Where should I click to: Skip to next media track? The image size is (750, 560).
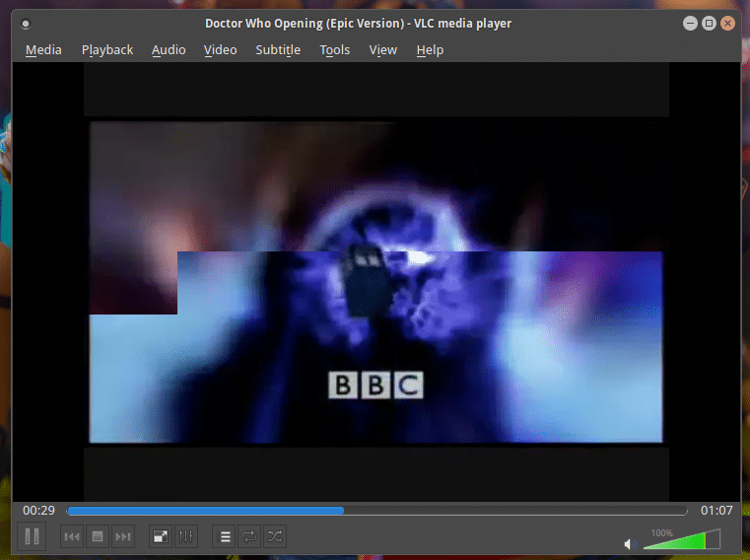123,536
